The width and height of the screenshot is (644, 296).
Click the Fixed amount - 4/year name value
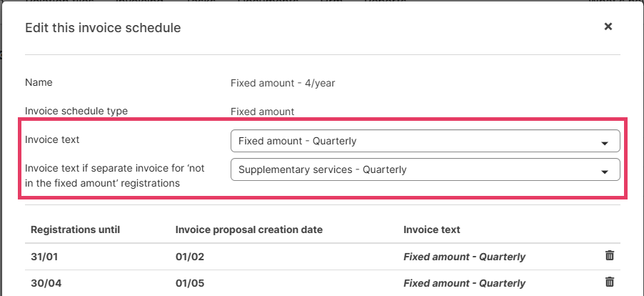point(283,83)
